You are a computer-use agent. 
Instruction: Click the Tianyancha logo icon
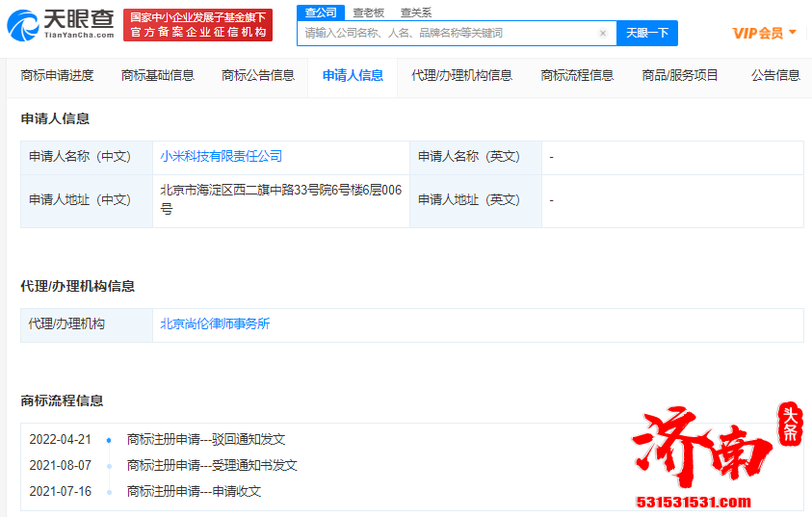pyautogui.click(x=24, y=26)
